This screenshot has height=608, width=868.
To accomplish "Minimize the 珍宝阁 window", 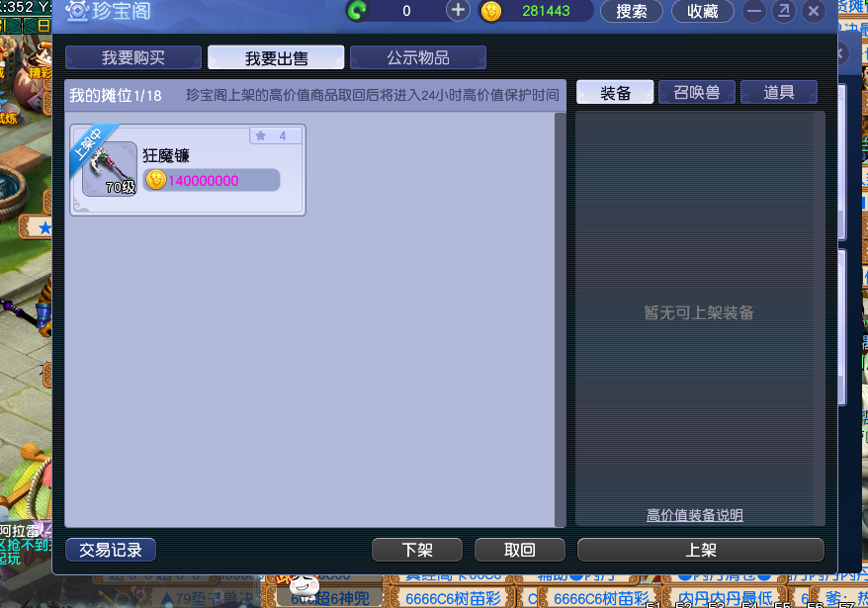I will [754, 11].
